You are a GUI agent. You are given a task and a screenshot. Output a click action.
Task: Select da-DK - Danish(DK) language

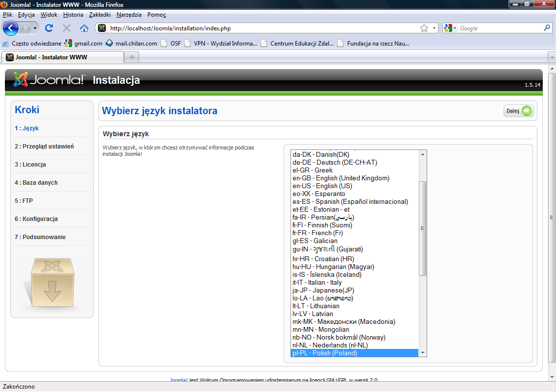(x=355, y=154)
